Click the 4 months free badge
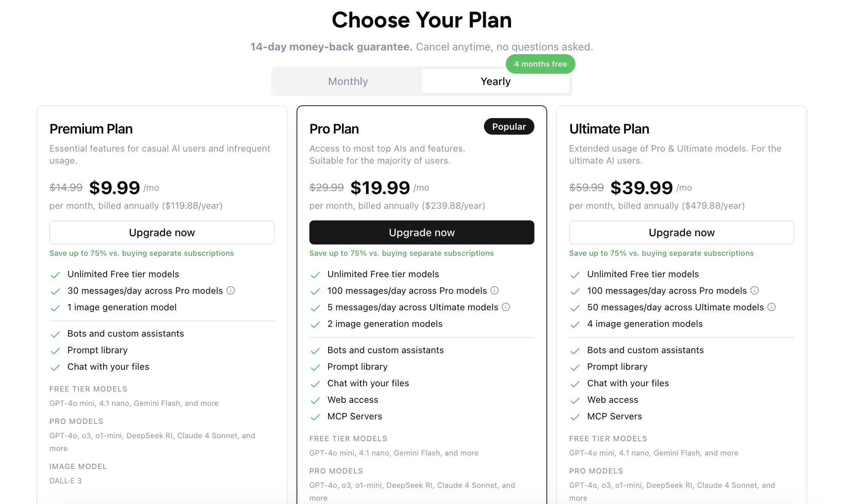 (x=540, y=64)
